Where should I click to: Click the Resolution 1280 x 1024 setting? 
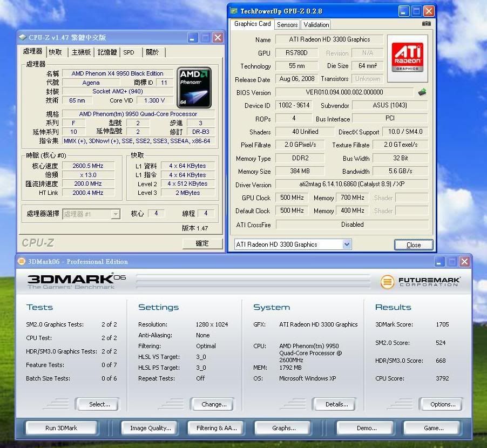[212, 324]
